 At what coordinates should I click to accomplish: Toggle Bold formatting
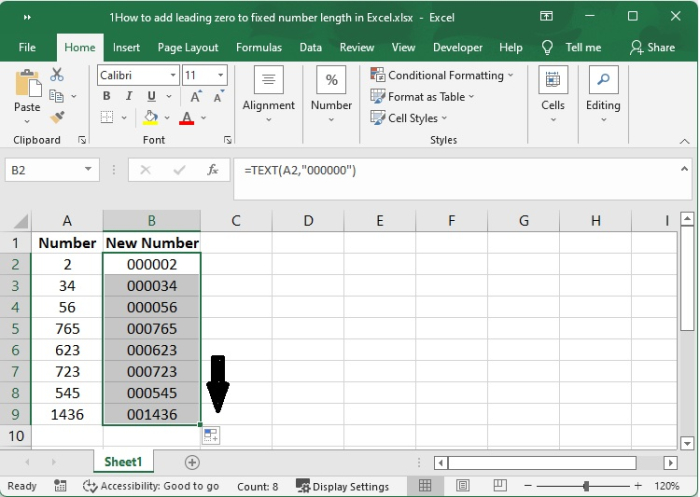(x=107, y=96)
